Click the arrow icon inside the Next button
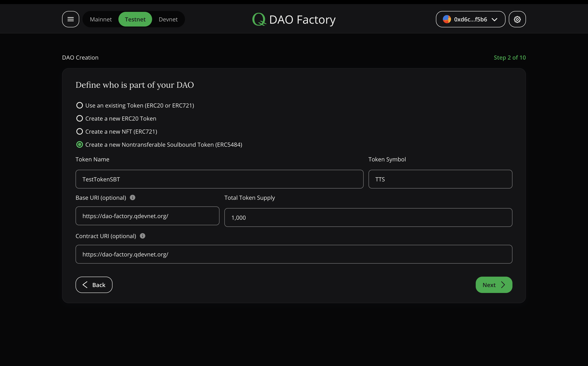 pyautogui.click(x=503, y=285)
